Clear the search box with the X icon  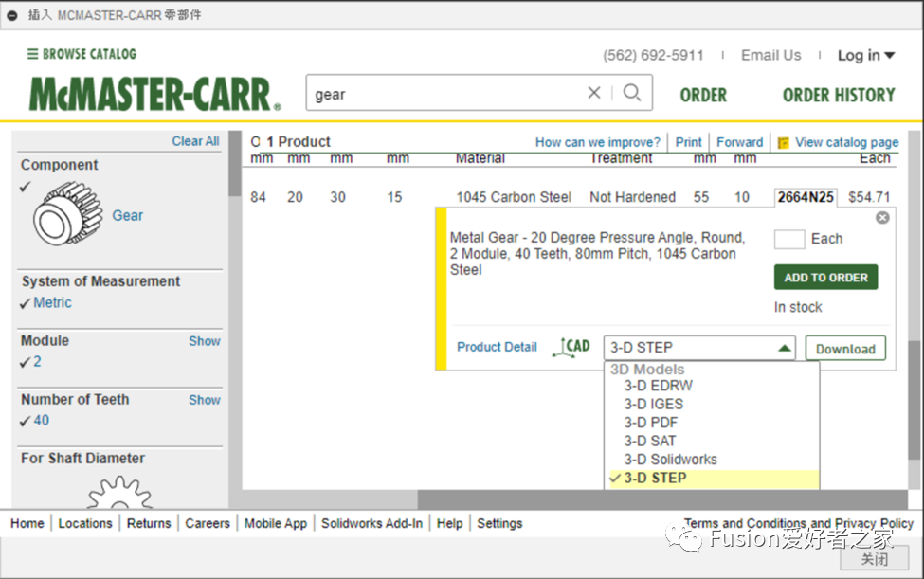tap(594, 93)
